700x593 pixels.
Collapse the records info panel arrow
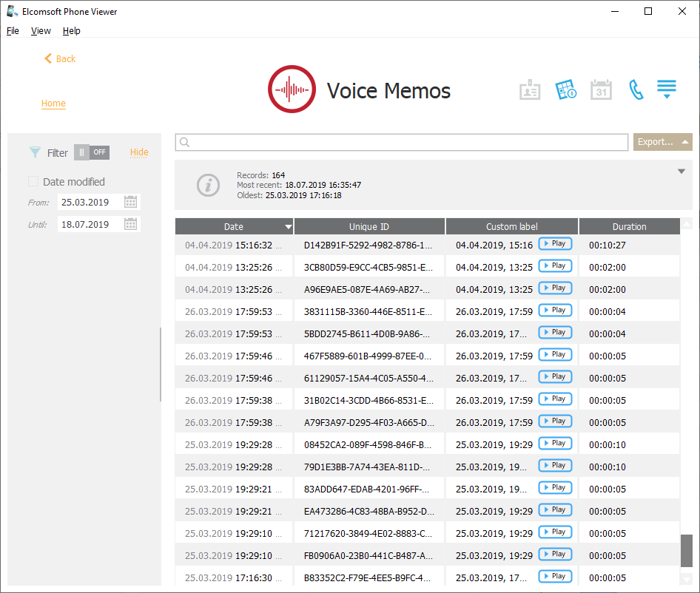[681, 172]
